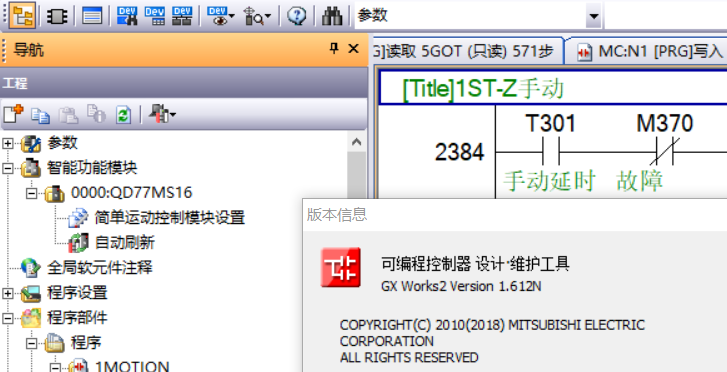
Task: Switch to the MC:N1 [PRG]写入 tab
Action: 649,52
